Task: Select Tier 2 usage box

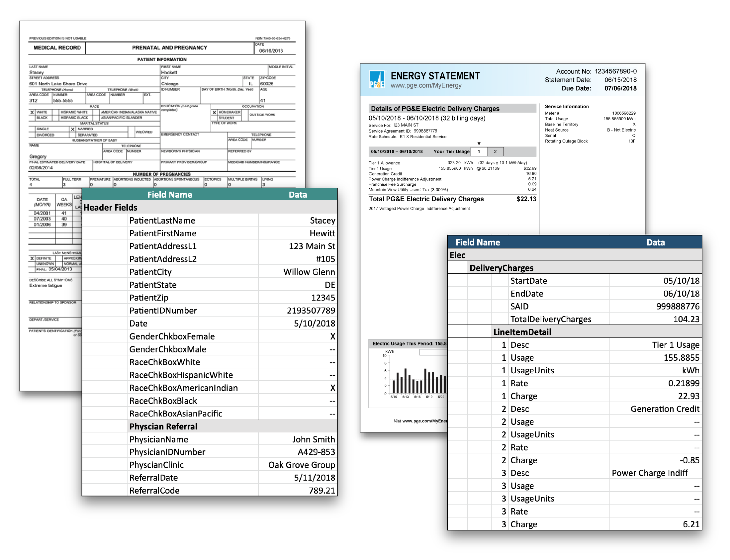Action: click(495, 152)
